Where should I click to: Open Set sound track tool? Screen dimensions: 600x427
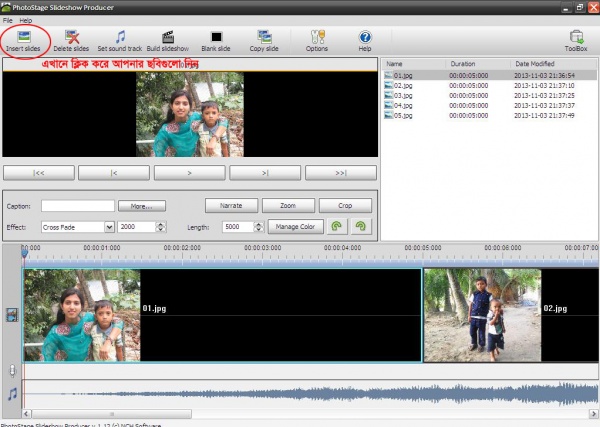coord(120,37)
